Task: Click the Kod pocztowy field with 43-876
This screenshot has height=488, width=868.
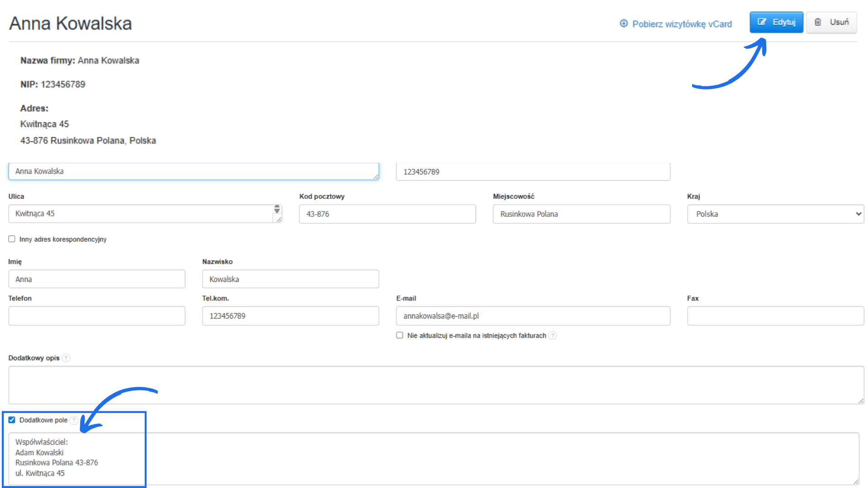Action: pos(387,214)
